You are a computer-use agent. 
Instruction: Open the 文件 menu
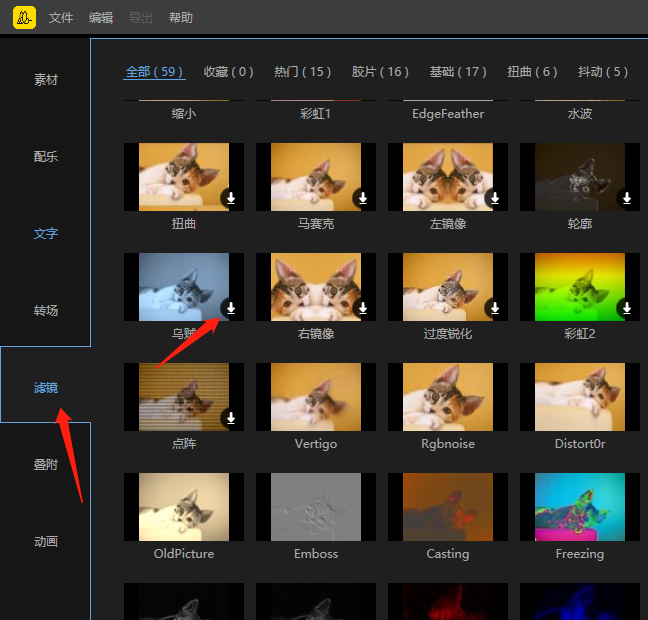point(61,18)
